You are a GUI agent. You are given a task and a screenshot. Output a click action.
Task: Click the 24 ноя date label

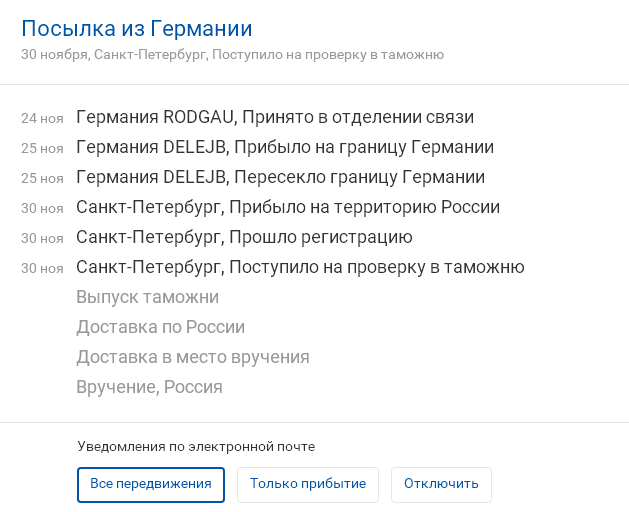[x=42, y=118]
